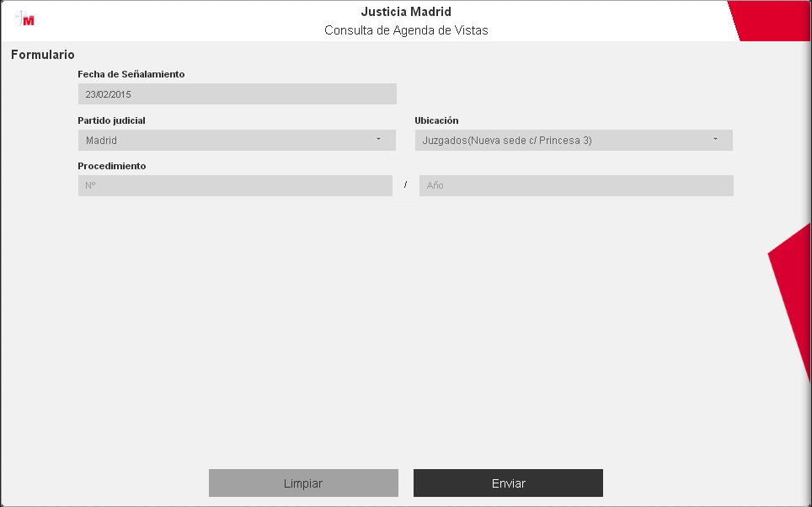The image size is (812, 507).
Task: Click the Ubicación label text
Action: pyautogui.click(x=436, y=120)
